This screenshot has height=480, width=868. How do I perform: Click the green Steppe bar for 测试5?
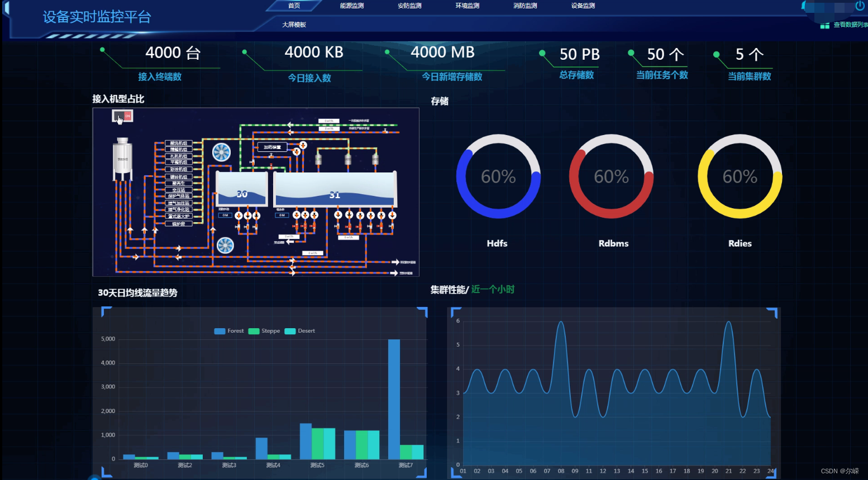click(317, 444)
